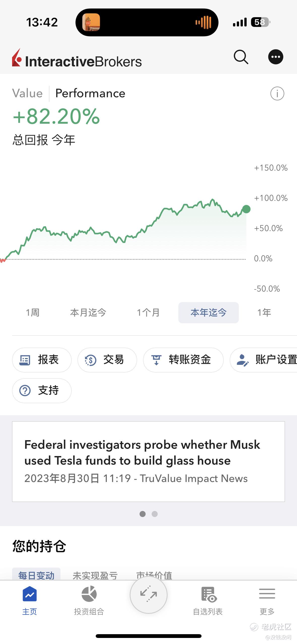The width and height of the screenshot is (297, 644).
Task: Choose the 1年 time range
Action: click(x=264, y=312)
